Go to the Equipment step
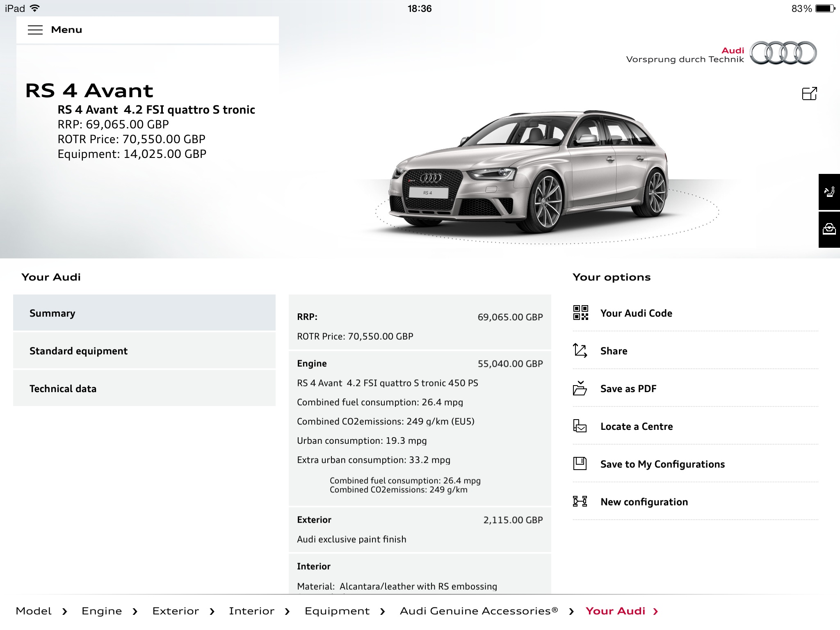 [337, 611]
